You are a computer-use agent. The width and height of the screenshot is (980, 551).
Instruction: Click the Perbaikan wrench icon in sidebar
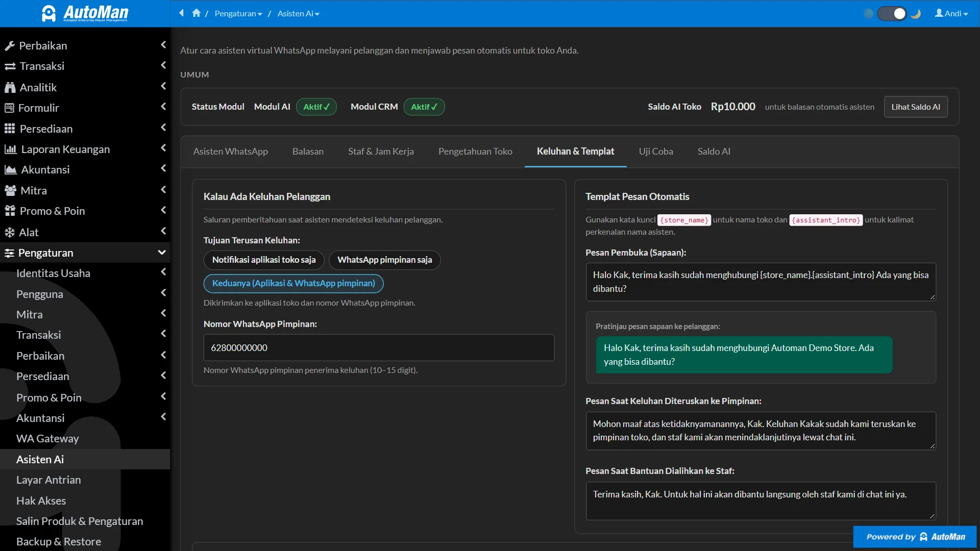(x=10, y=46)
